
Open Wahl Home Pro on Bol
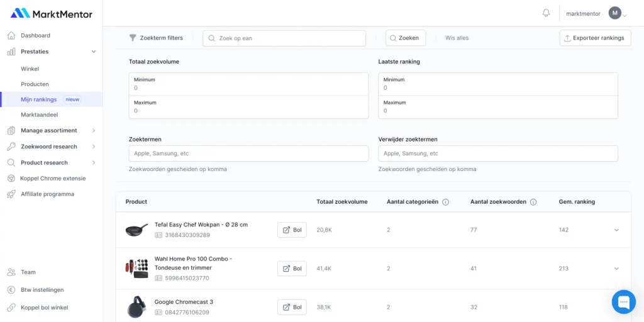coord(292,269)
